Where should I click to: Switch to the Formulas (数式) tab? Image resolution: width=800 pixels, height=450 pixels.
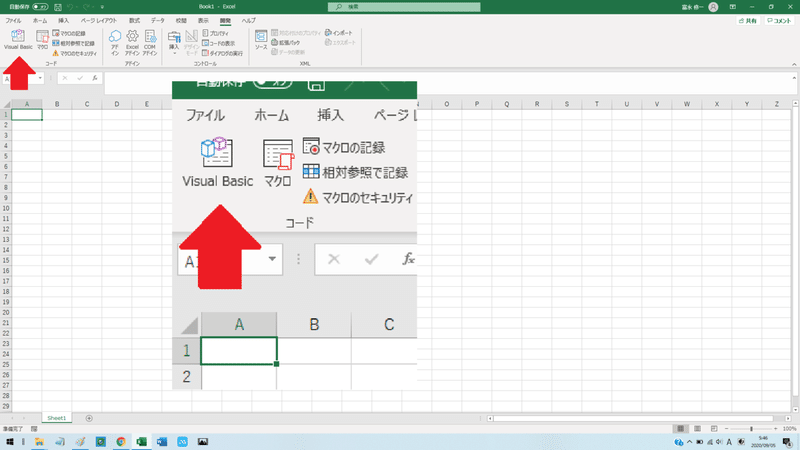click(134, 20)
